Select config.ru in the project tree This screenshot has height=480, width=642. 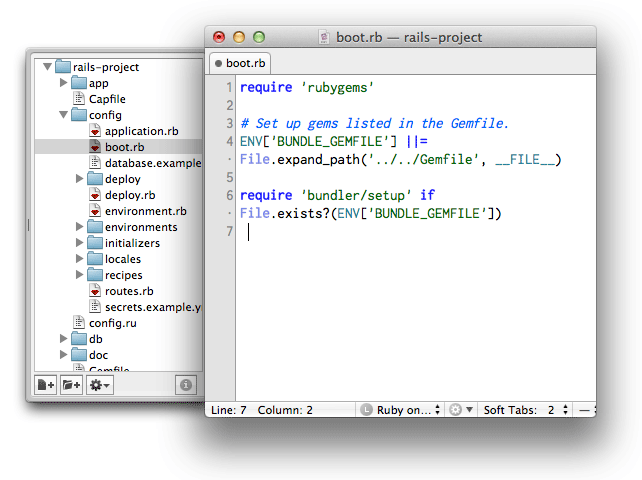coord(112,323)
